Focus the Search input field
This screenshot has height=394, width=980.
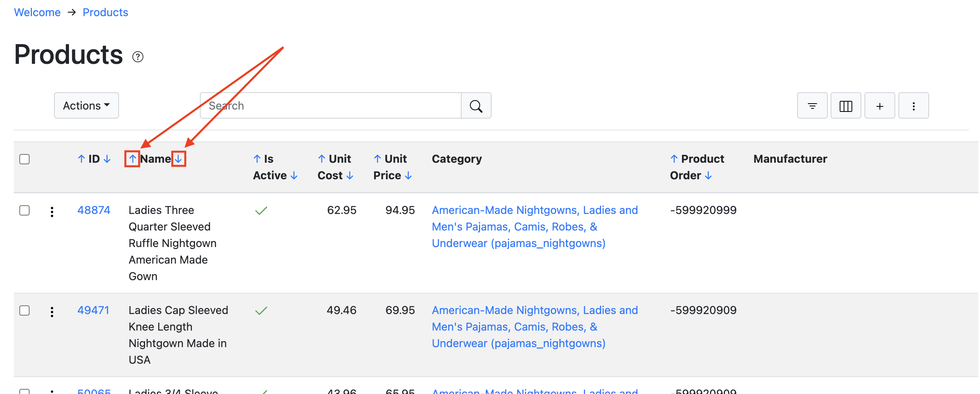coord(331,106)
